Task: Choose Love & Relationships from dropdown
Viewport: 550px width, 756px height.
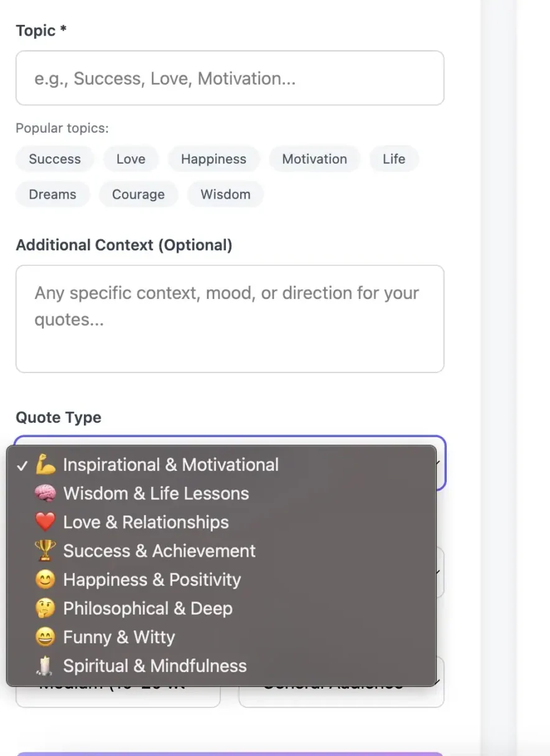Action: [146, 522]
